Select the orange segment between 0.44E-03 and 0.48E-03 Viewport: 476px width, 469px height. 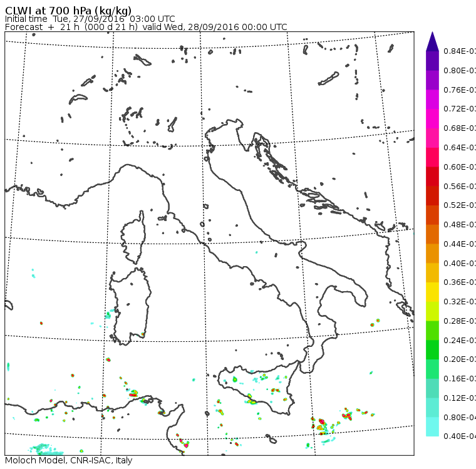[432, 234]
